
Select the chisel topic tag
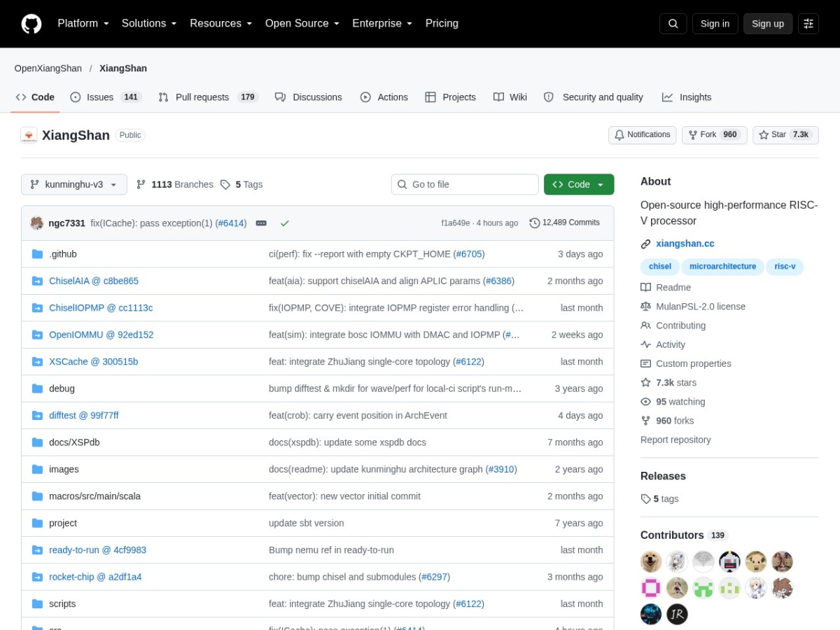point(660,267)
